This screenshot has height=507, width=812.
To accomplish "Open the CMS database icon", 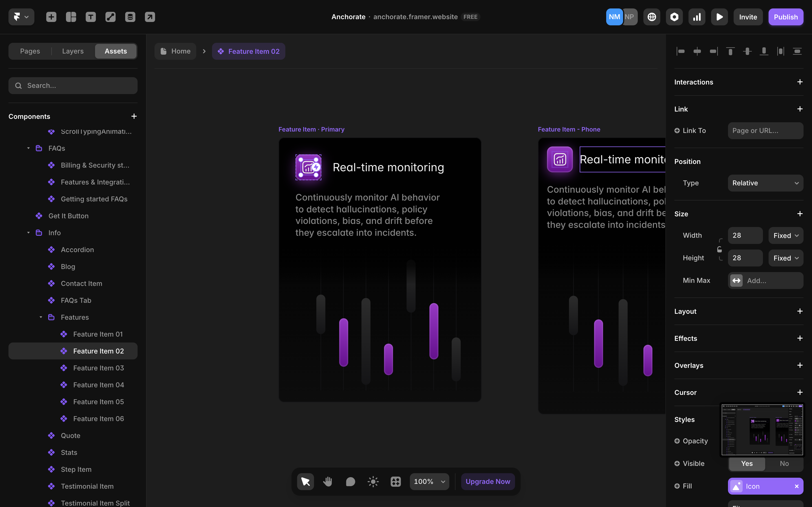I will [130, 17].
